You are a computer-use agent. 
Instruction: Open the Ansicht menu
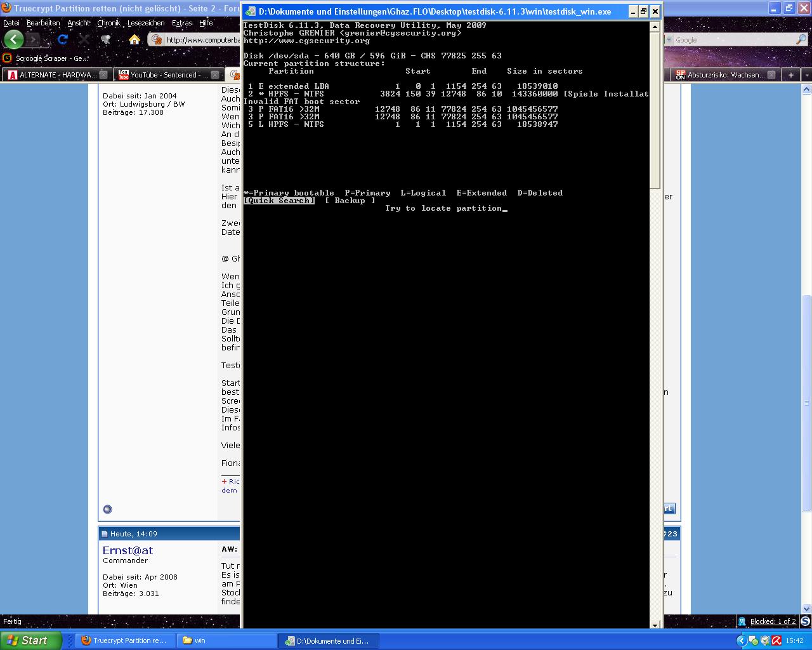[79, 23]
